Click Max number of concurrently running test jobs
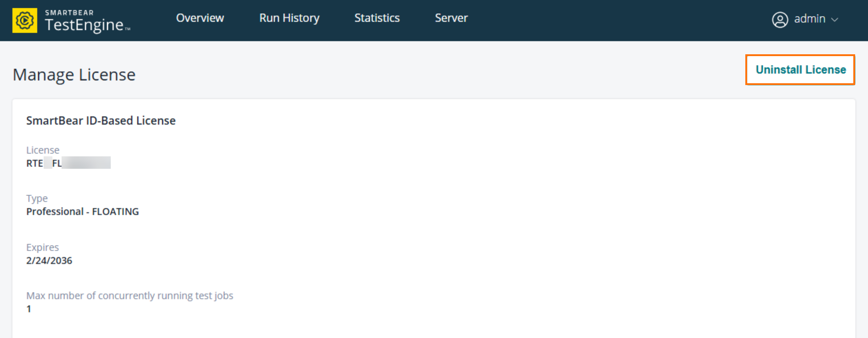The height and width of the screenshot is (338, 868). [x=130, y=296]
